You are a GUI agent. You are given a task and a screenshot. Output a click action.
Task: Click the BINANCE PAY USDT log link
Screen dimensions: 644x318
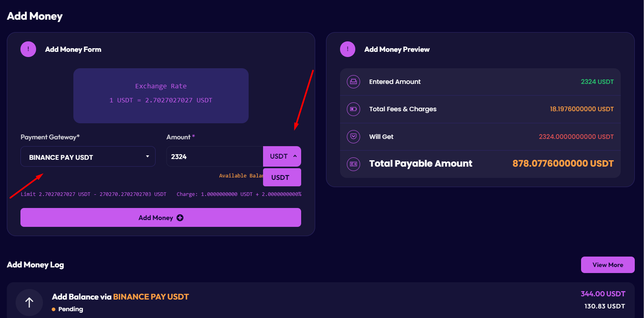coord(151,297)
